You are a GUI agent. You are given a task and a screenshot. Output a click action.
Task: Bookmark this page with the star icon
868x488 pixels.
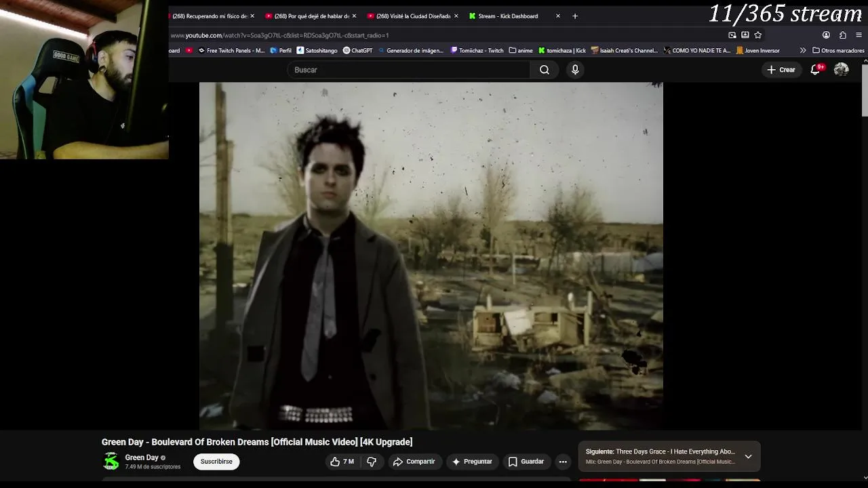758,35
